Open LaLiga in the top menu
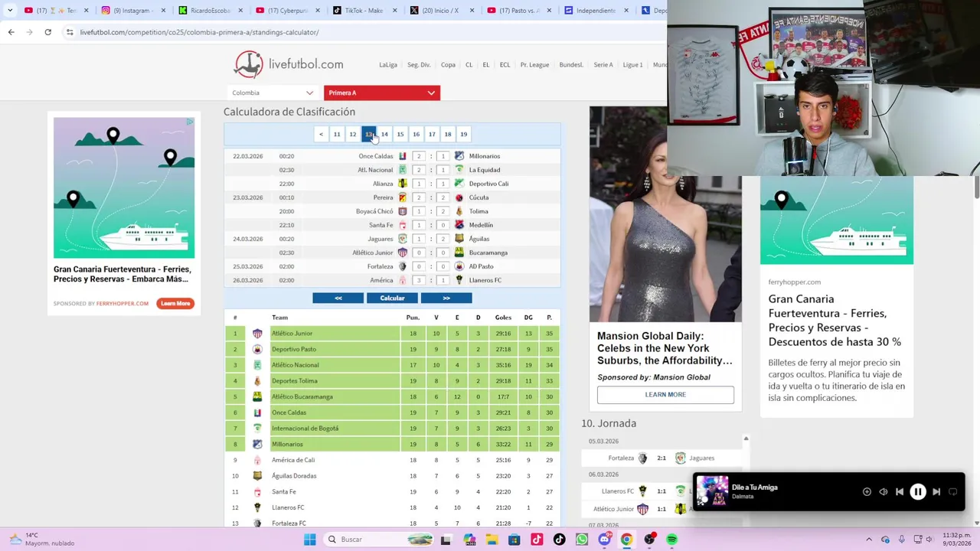This screenshot has width=980, height=551. coord(388,65)
